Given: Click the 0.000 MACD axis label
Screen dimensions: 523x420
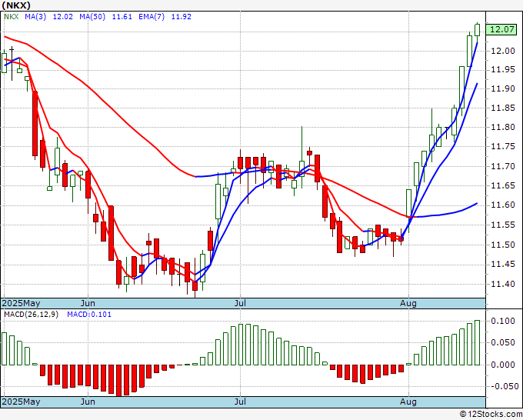Looking at the screenshot, I should (503, 365).
